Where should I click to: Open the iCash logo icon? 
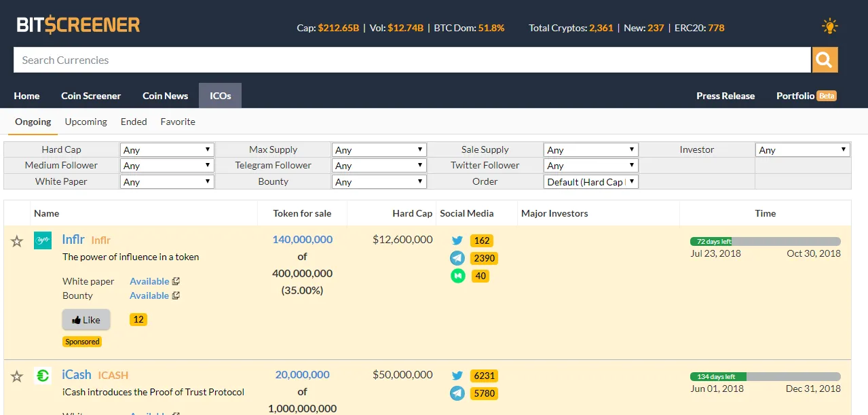[43, 375]
